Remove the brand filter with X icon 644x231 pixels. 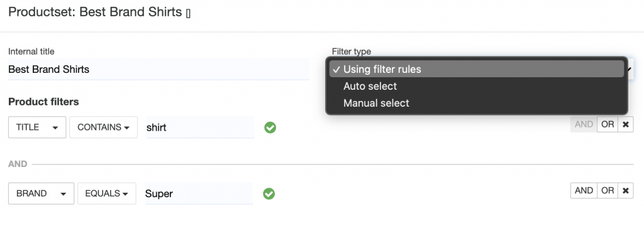[x=626, y=190]
